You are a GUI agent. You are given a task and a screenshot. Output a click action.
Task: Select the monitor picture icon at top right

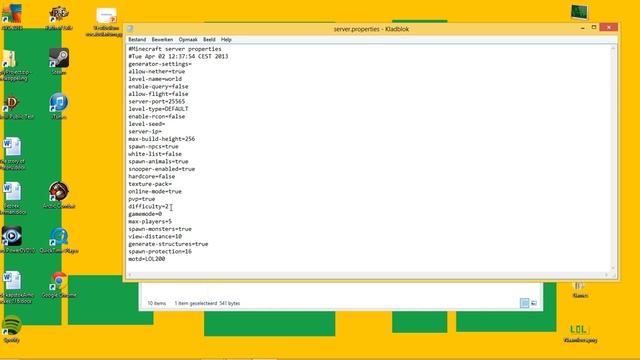coord(579,12)
